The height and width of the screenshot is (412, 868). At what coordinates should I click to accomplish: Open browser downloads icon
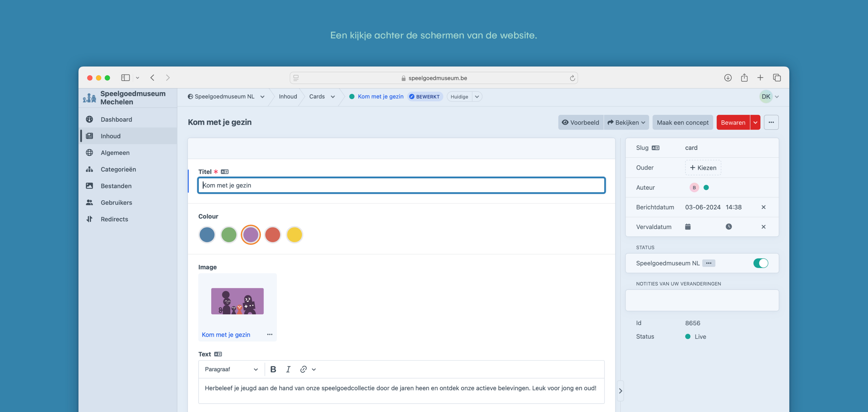728,78
